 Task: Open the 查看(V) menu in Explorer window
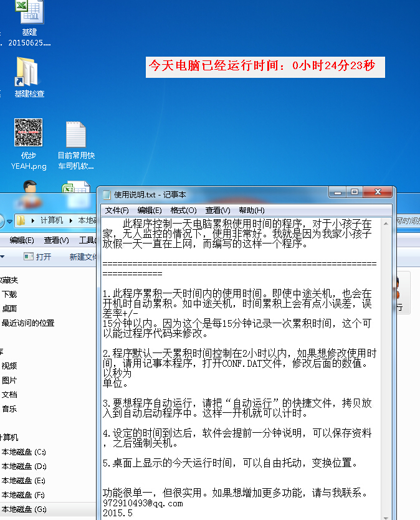point(57,240)
